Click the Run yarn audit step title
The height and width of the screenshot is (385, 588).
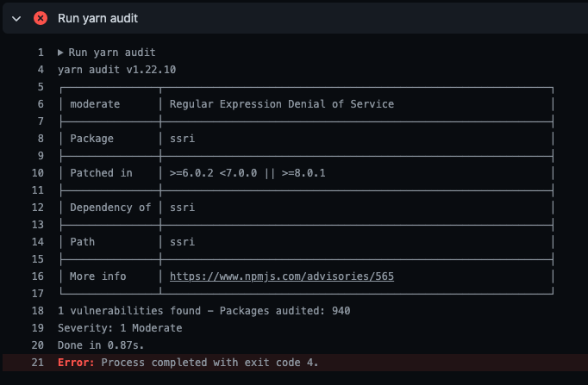point(98,18)
